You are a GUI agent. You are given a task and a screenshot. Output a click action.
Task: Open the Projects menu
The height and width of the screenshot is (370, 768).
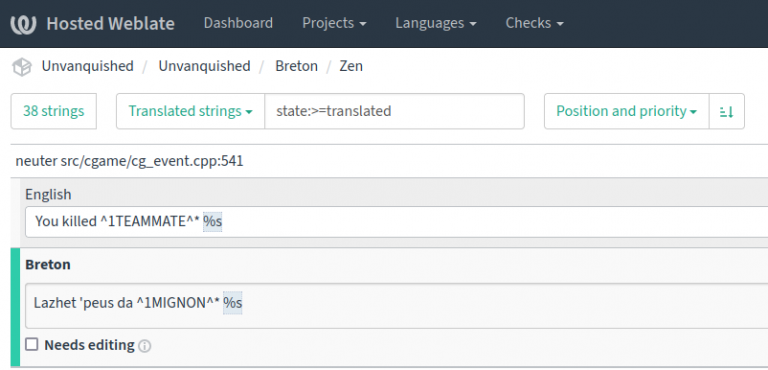click(334, 23)
